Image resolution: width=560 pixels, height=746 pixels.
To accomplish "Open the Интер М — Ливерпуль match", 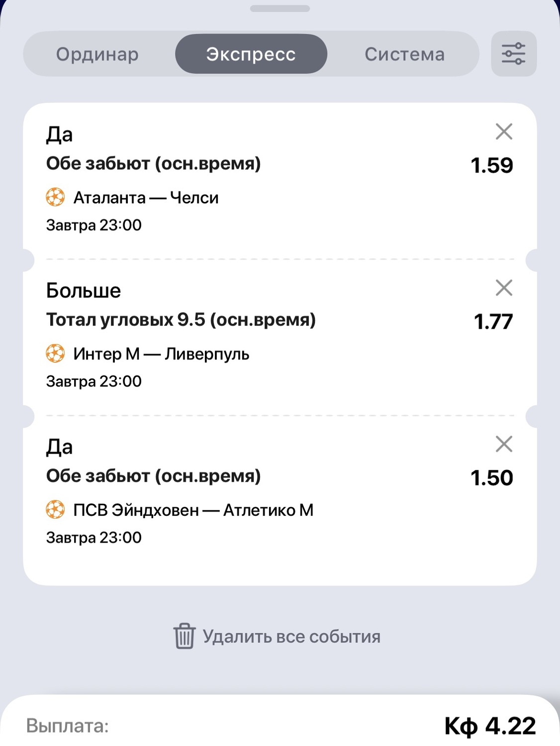I will pyautogui.click(x=161, y=354).
